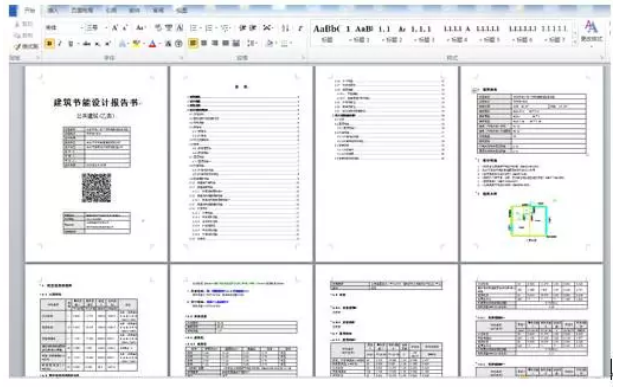Switch to the References (引用) tab
This screenshot has width=622, height=388.
111,10
